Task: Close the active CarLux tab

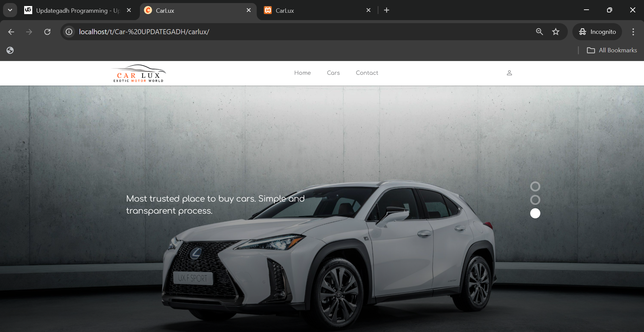Action: click(x=249, y=10)
